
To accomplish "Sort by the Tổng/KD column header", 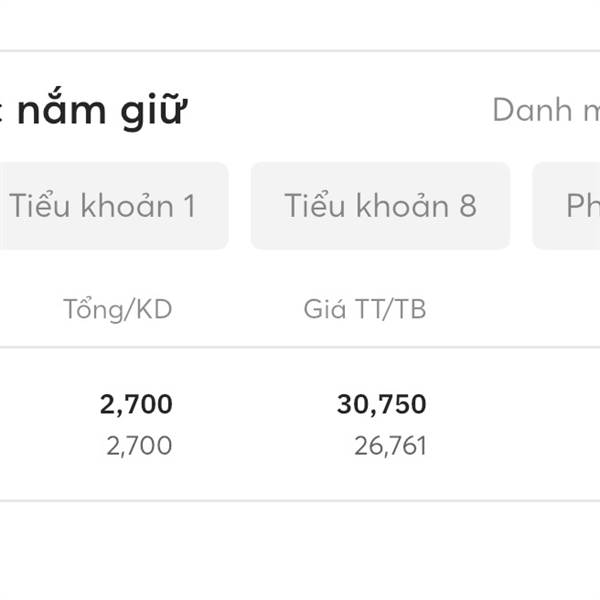I will click(x=118, y=310).
